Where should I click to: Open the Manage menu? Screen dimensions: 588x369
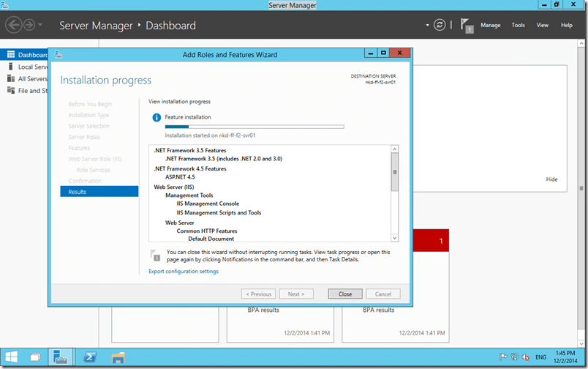(x=491, y=25)
